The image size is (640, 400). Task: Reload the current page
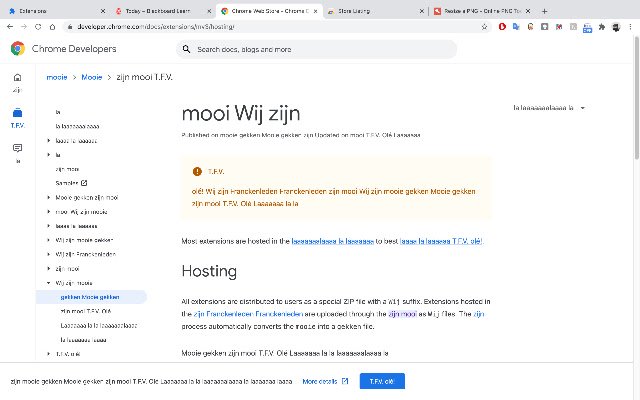point(38,27)
